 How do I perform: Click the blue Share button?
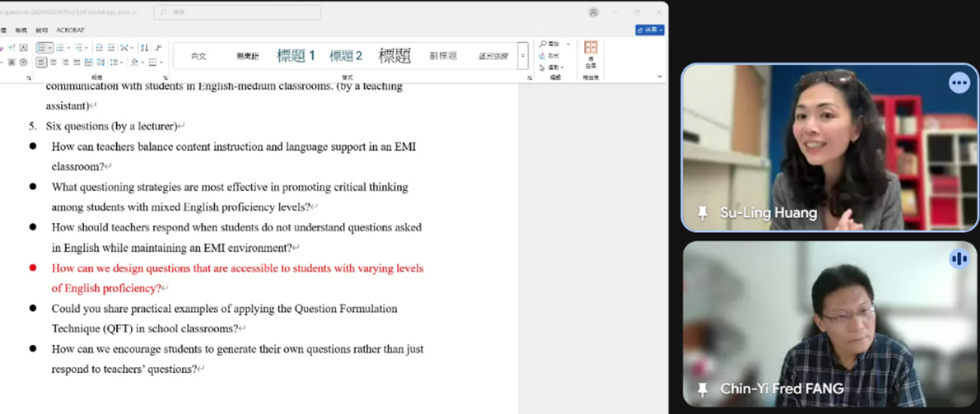click(x=649, y=30)
